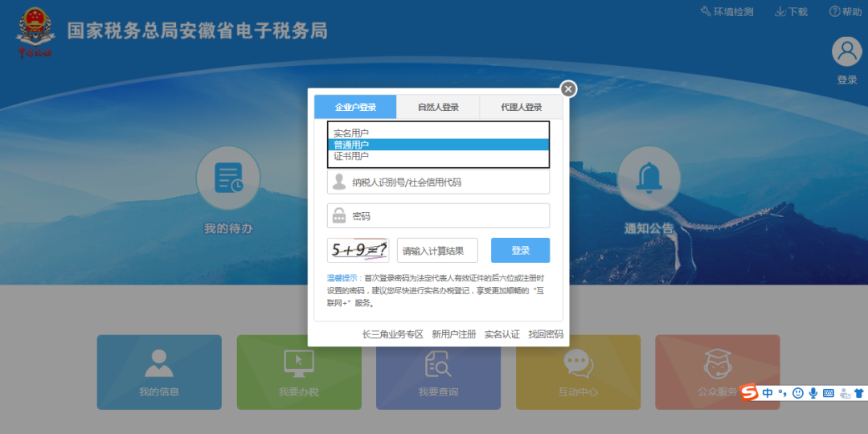Click the 下载 download icon
This screenshot has height=434, width=868.
coord(780,11)
